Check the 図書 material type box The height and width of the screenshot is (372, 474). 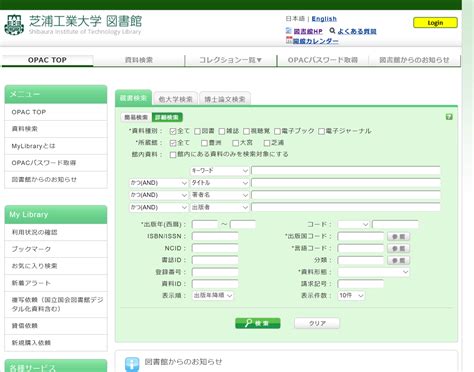coord(197,131)
